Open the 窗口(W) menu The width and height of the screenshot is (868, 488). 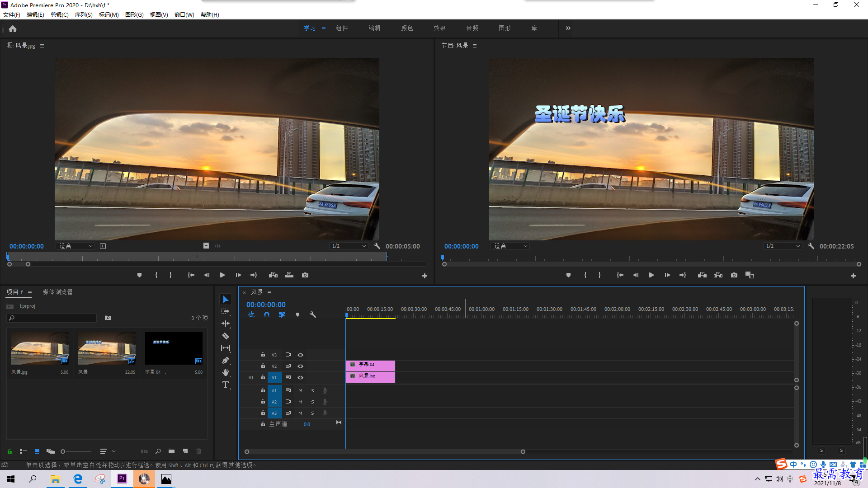pos(184,15)
